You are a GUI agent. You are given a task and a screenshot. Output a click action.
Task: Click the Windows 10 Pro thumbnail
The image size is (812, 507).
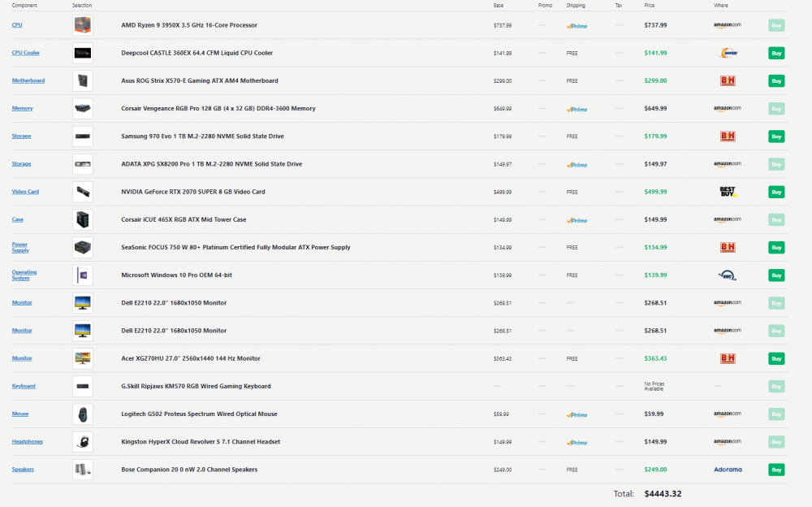pos(83,275)
